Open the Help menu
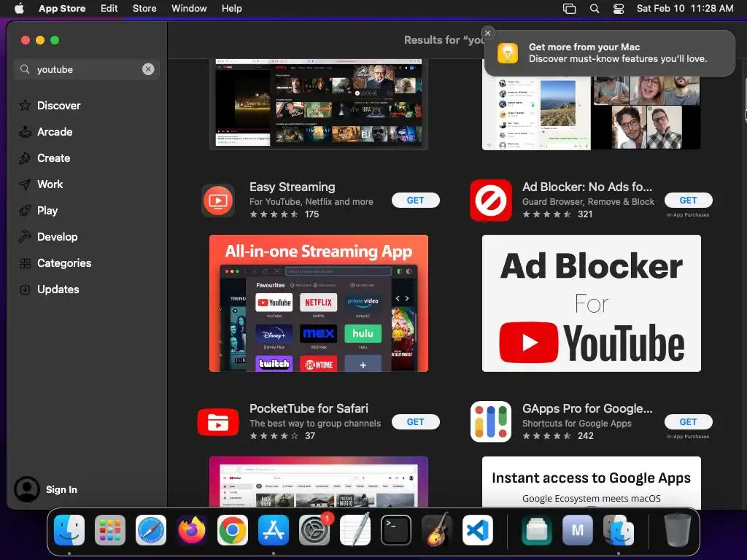 click(231, 9)
